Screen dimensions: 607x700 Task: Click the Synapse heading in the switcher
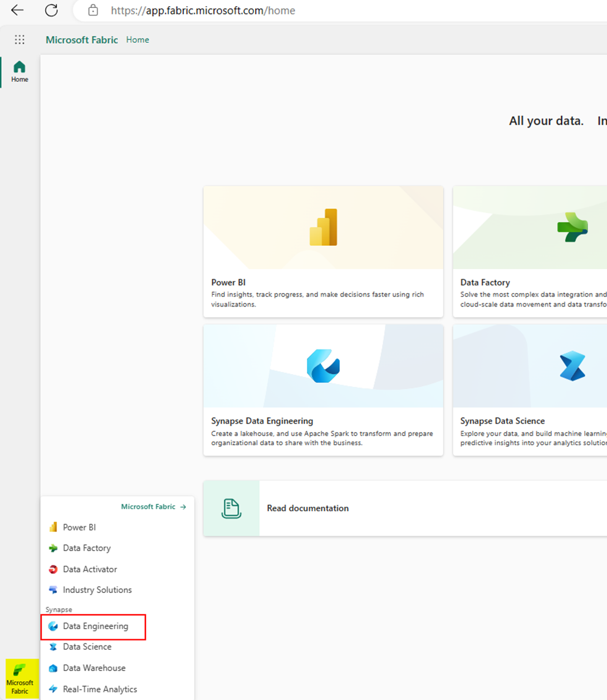59,610
